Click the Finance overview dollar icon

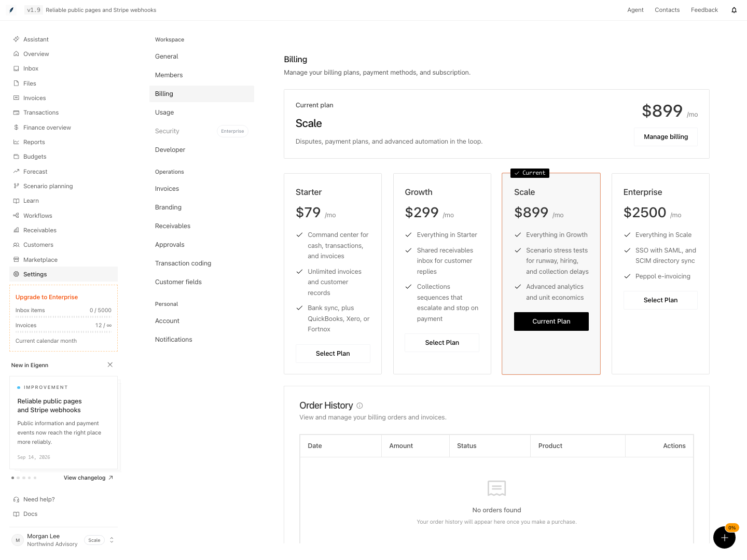16,128
